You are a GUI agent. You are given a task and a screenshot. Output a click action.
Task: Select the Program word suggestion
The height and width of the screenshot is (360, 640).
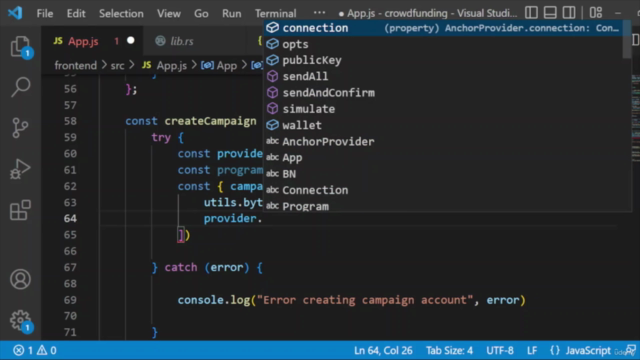click(443, 205)
